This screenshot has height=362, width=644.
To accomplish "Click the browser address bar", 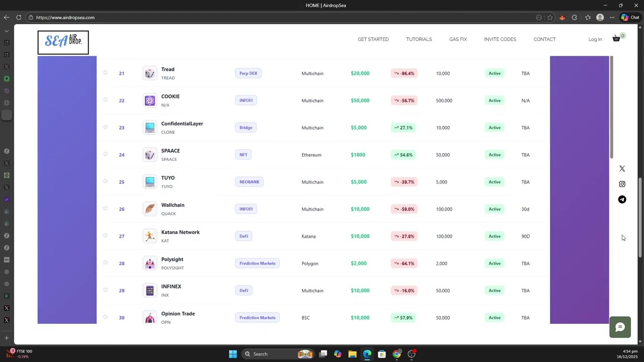I will (x=282, y=18).
